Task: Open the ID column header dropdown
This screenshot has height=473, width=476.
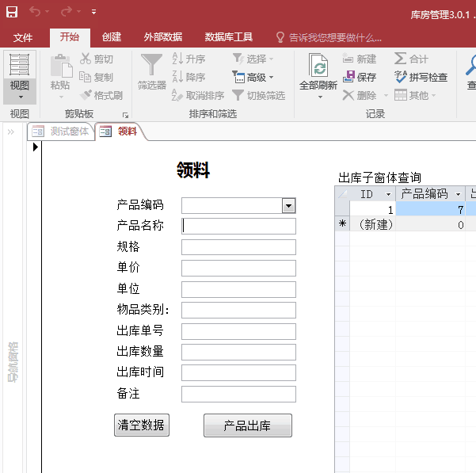Action: 388,194
